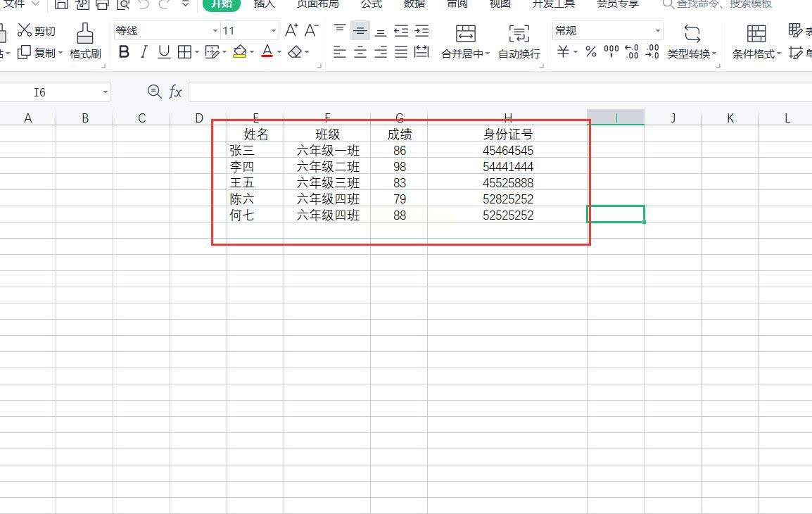Toggle bold formatting
The height and width of the screenshot is (514, 812).
[124, 52]
